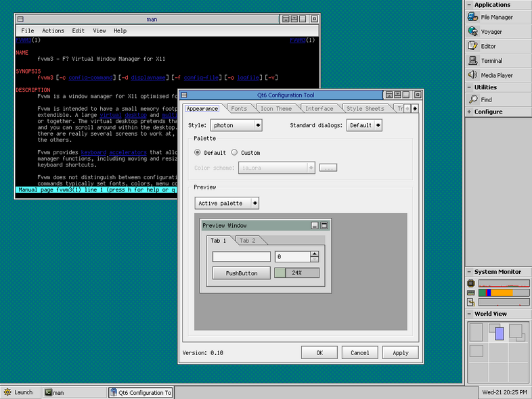Collapse the Utilities section
Image resolution: width=532 pixels, height=399 pixels.
point(469,87)
